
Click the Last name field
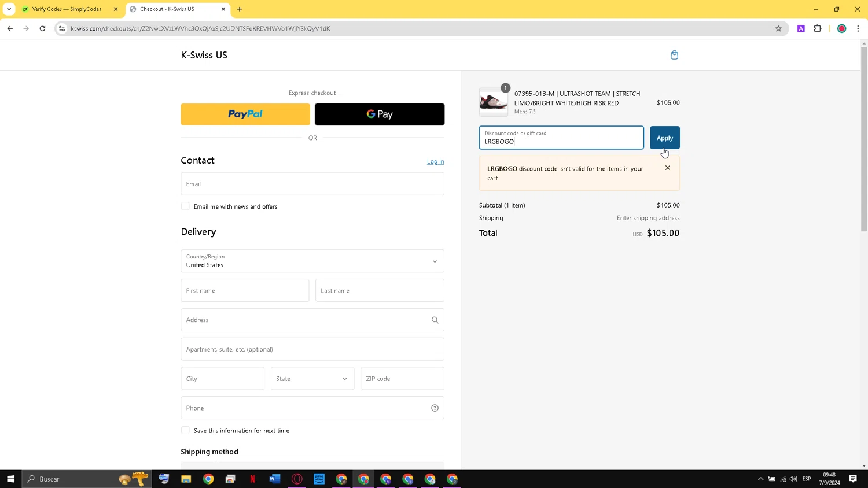pos(380,290)
